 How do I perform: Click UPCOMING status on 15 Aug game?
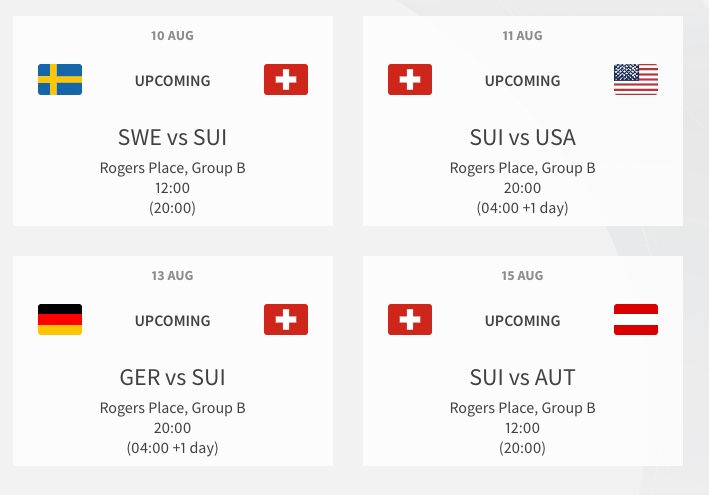coord(523,321)
